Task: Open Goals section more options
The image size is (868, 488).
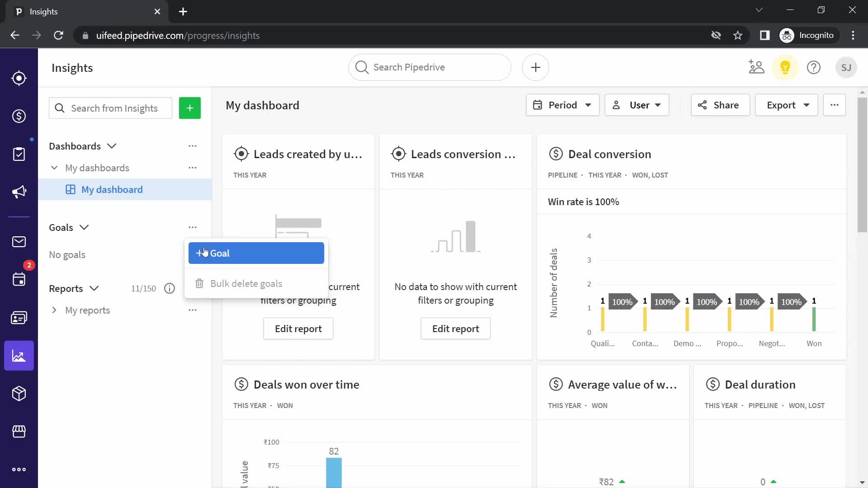Action: pos(193,227)
